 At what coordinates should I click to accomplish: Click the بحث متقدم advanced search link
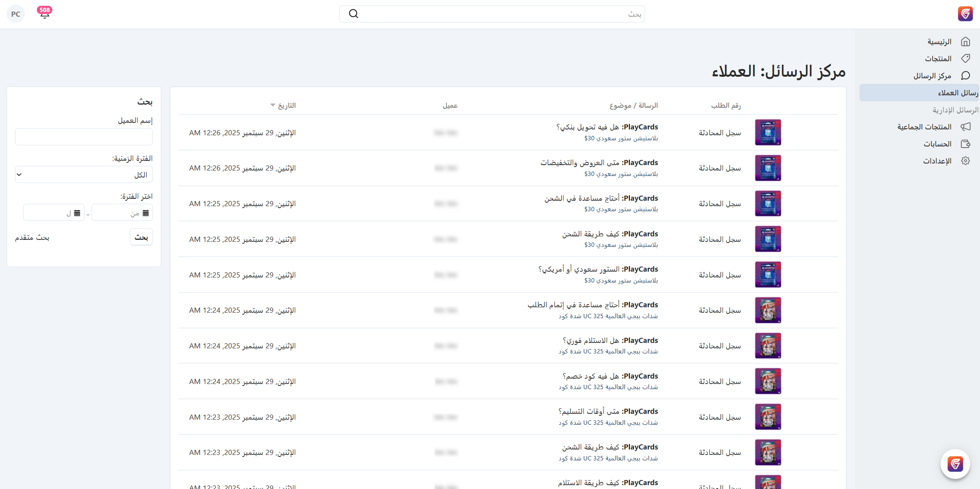(32, 237)
